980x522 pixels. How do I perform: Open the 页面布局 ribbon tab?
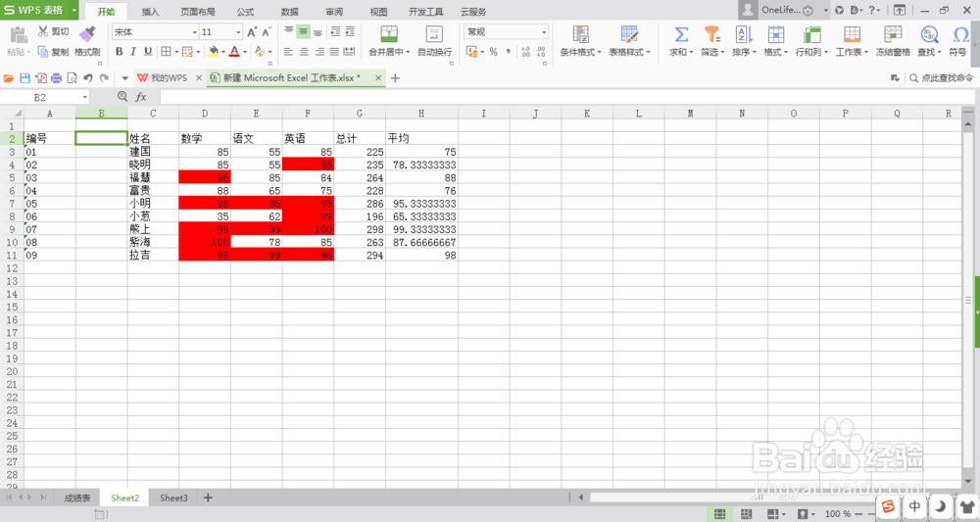[198, 11]
